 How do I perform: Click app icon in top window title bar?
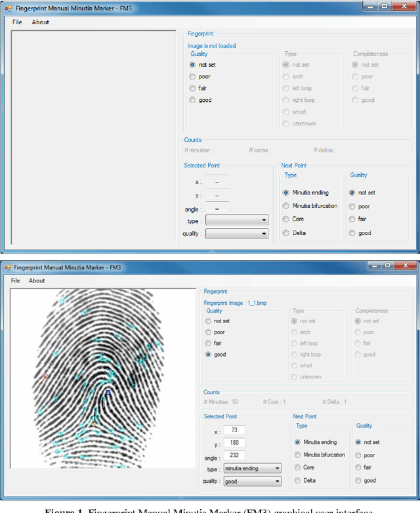pos(9,8)
